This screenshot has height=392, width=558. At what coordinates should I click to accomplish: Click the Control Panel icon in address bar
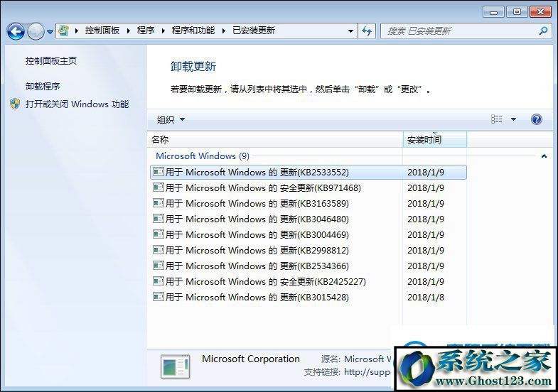(64, 31)
